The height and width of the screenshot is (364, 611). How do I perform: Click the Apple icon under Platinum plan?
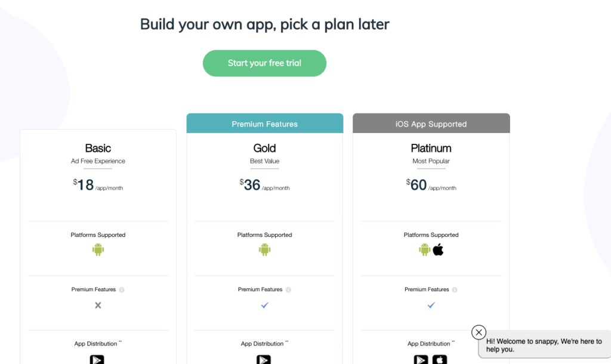pos(439,249)
